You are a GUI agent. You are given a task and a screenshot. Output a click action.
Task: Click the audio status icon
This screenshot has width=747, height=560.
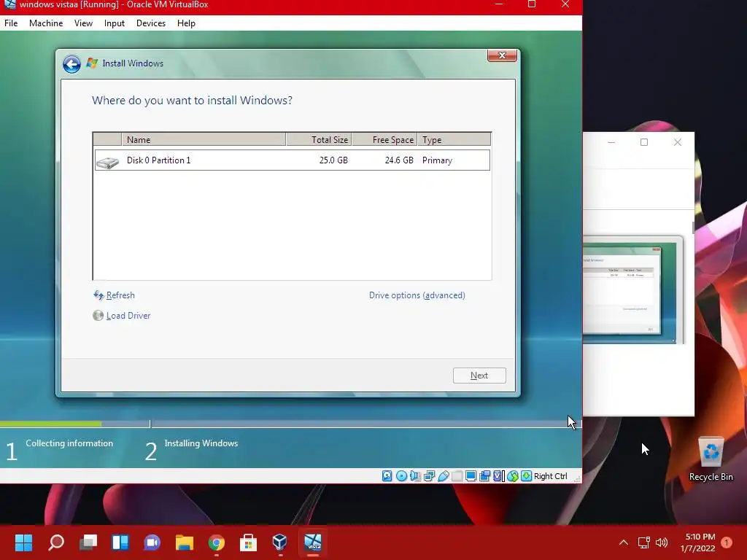415,475
